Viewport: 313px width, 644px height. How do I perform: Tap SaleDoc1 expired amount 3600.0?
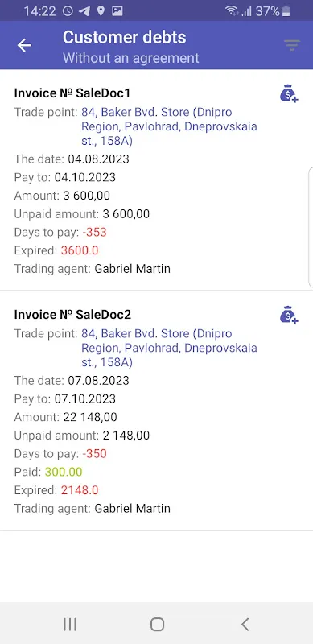(x=80, y=250)
